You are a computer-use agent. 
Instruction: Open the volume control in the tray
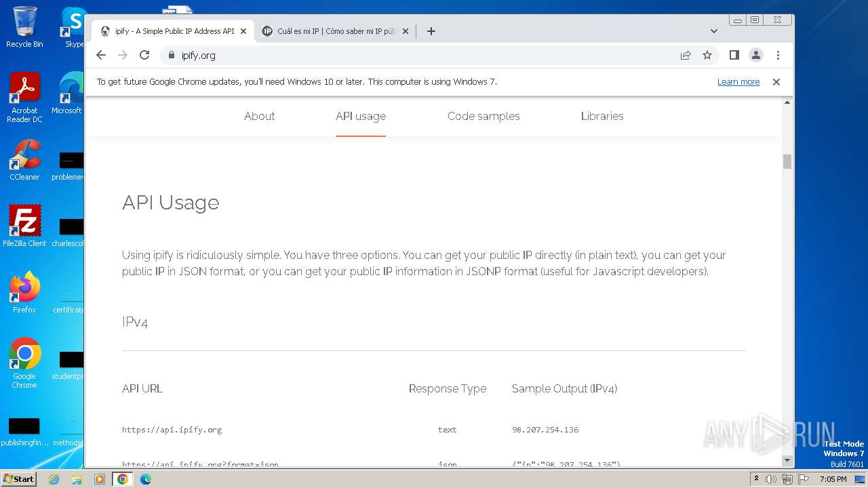(x=770, y=479)
